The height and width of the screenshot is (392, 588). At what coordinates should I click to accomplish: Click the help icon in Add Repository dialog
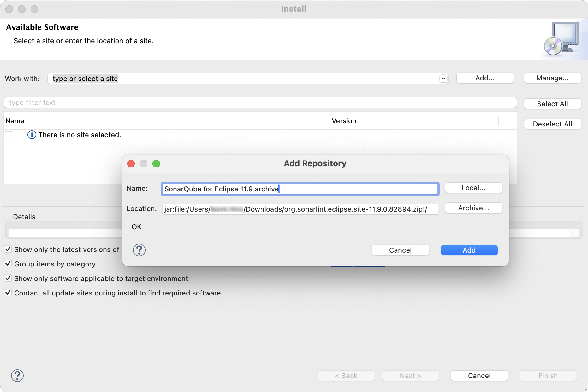[139, 250]
